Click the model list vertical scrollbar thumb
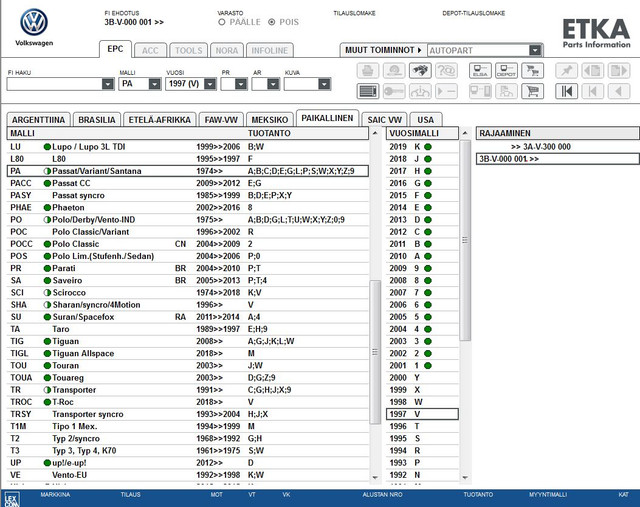Image resolution: width=640 pixels, height=507 pixels. click(375, 352)
